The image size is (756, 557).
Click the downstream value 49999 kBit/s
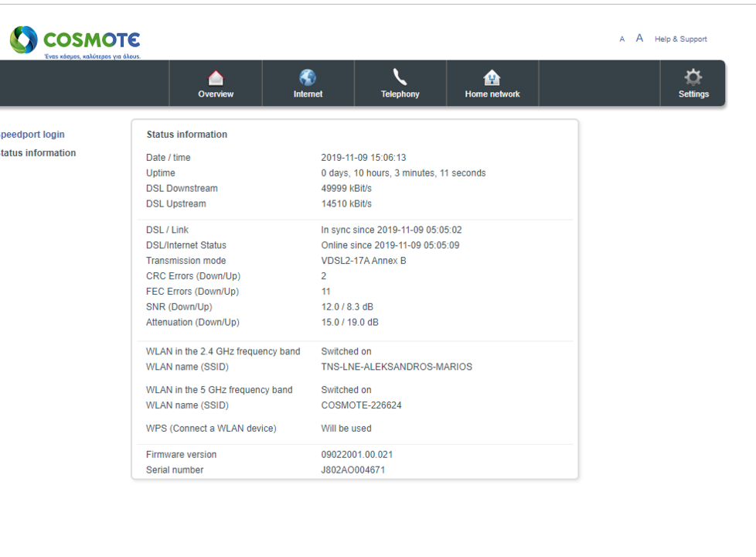coord(346,189)
